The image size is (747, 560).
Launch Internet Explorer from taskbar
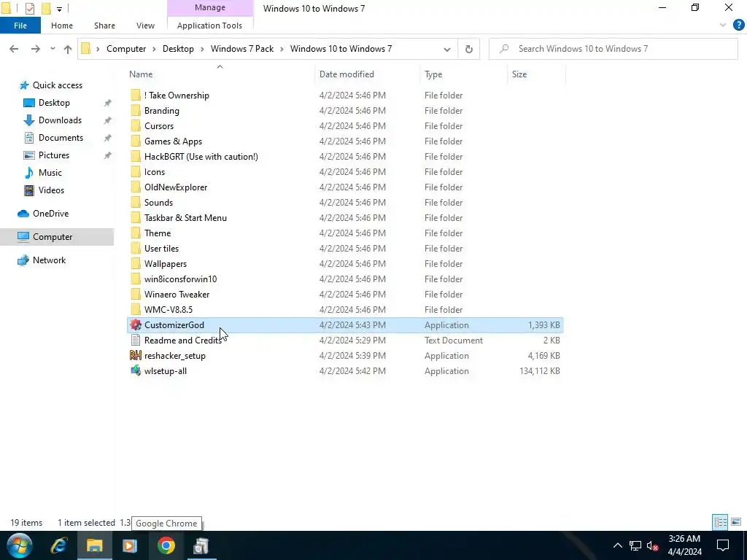pyautogui.click(x=59, y=545)
